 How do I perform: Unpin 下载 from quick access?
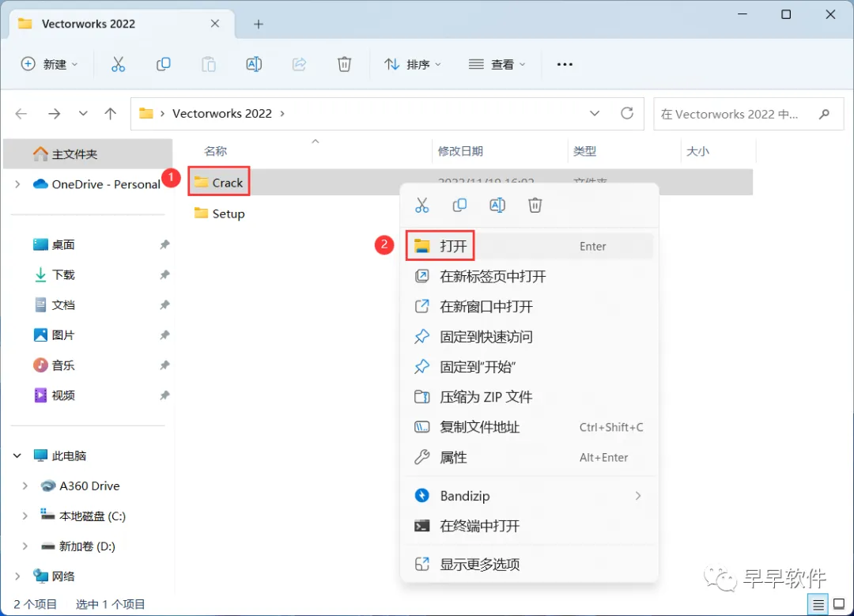coord(164,275)
